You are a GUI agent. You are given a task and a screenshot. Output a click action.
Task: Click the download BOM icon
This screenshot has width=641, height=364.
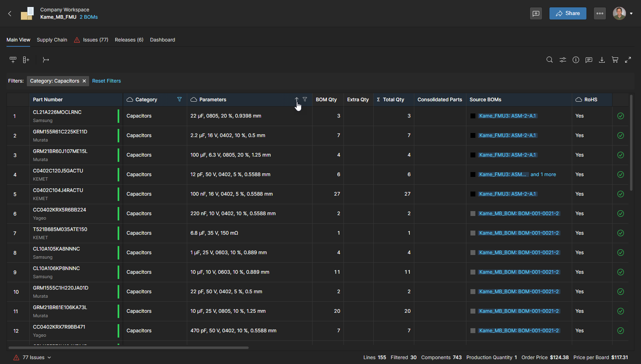pos(602,60)
